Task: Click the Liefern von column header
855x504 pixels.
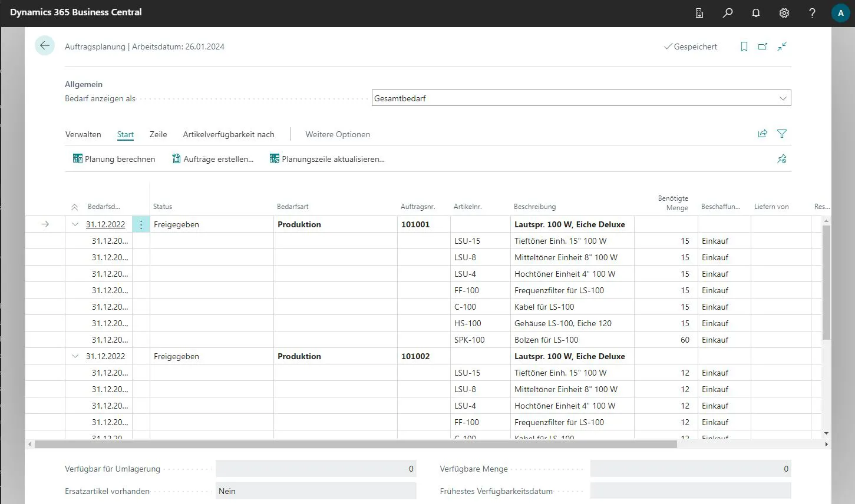Action: tap(771, 207)
